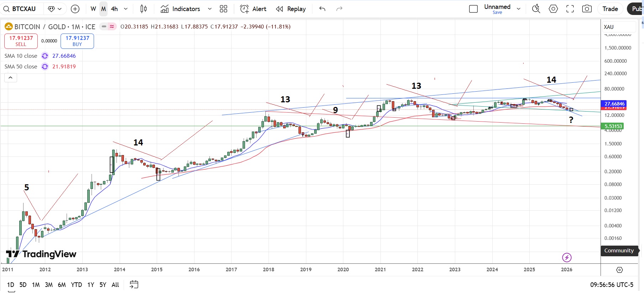This screenshot has height=298, width=644.
Task: Open the chart type candles icon
Action: [x=144, y=9]
